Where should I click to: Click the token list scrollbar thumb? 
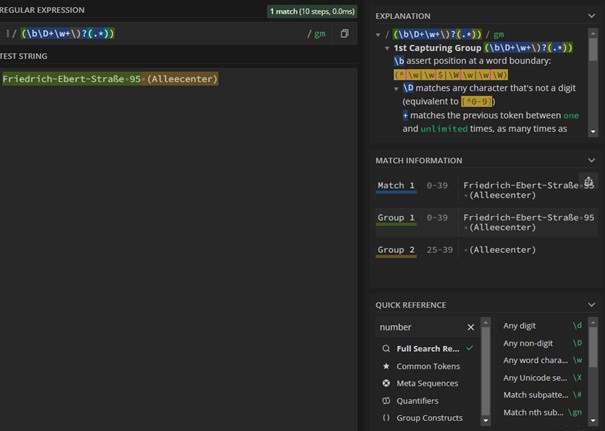pos(593,347)
